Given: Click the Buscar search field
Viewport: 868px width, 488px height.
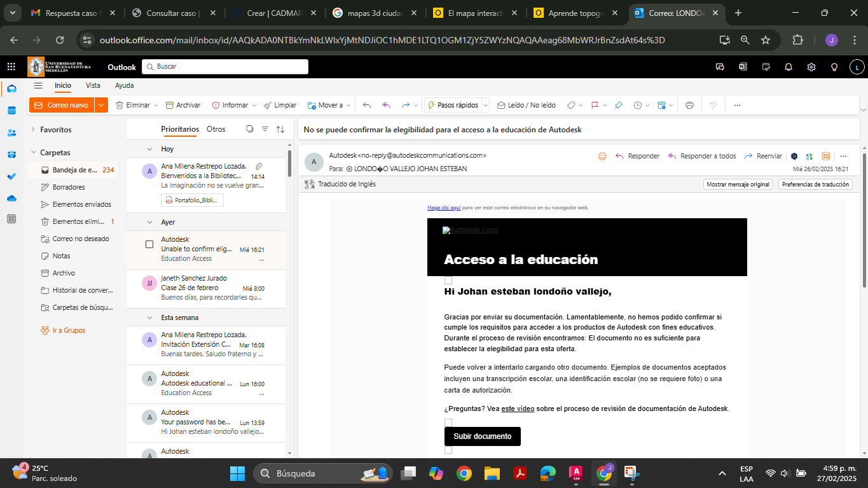Looking at the screenshot, I should click(x=225, y=66).
